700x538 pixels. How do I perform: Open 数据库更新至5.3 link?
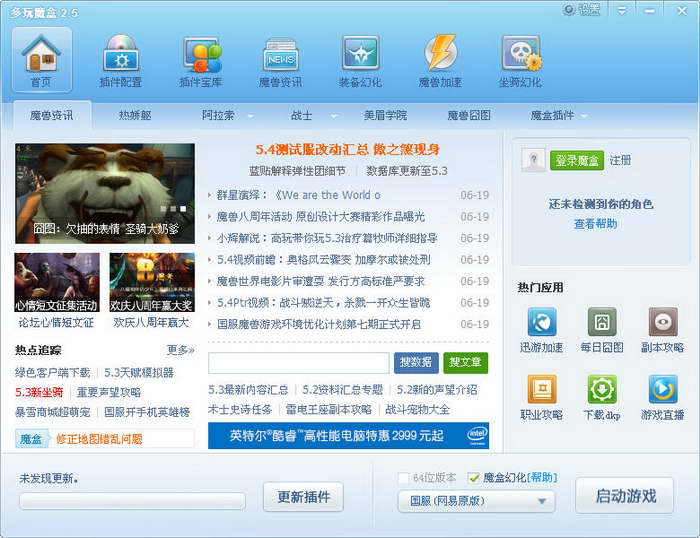pos(407,171)
